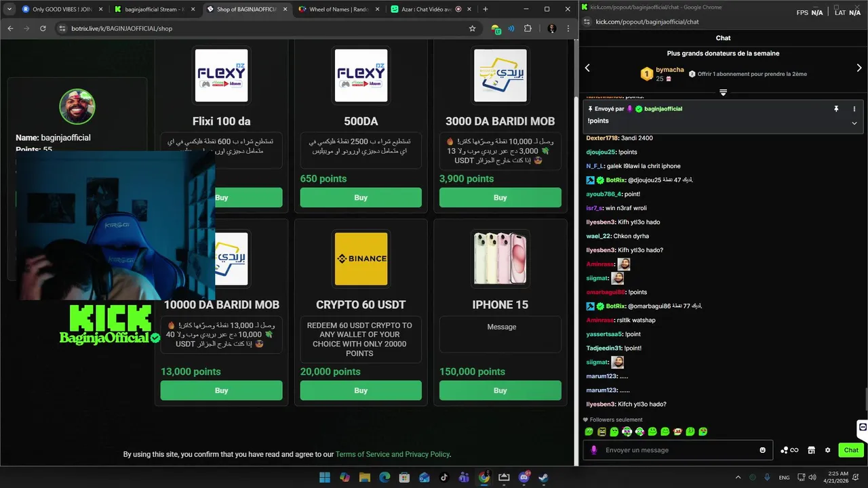This screenshot has height=488, width=868.
Task: Open the Kick chat shop icon
Action: (x=811, y=450)
